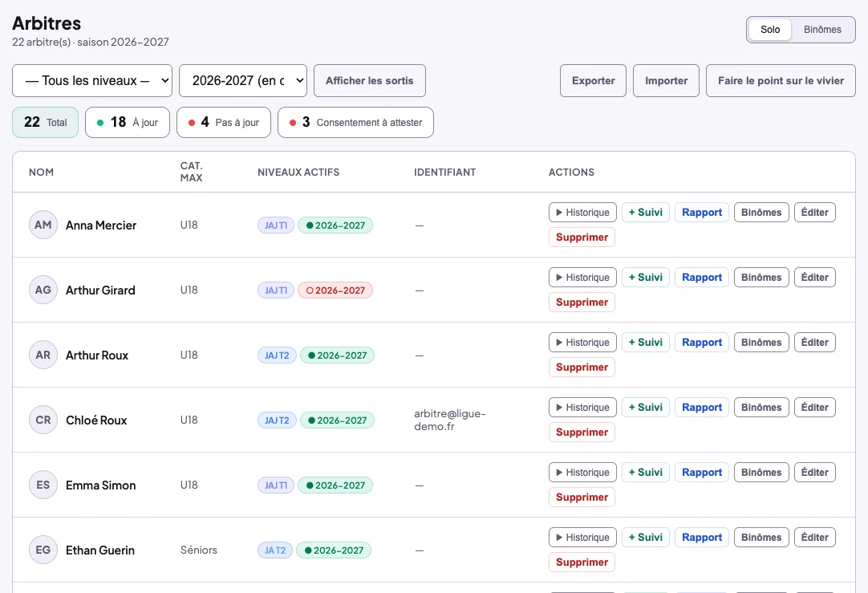Expand Historique for Anna Mercier

pos(582,212)
